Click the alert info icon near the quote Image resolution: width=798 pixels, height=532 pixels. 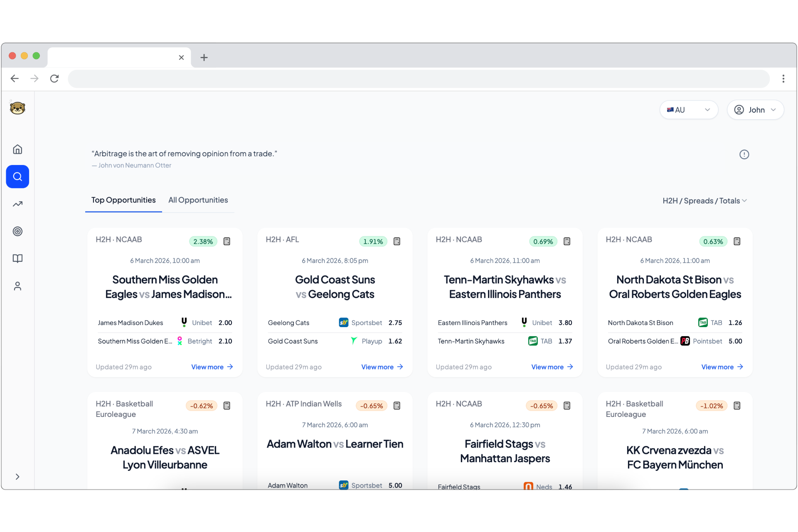pos(744,154)
